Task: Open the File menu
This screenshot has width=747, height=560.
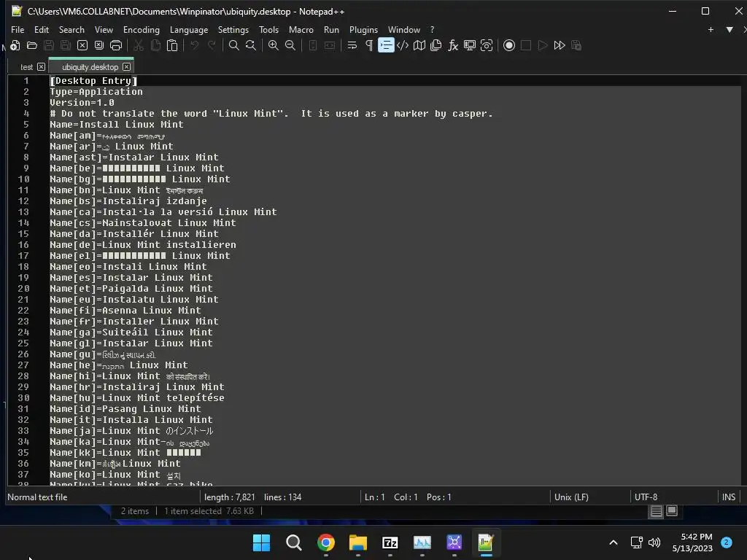Action: point(18,29)
